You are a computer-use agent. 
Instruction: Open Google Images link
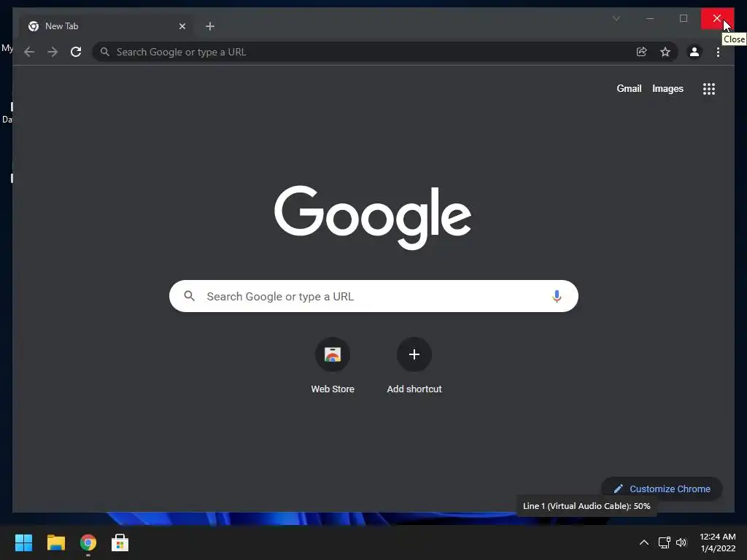667,88
